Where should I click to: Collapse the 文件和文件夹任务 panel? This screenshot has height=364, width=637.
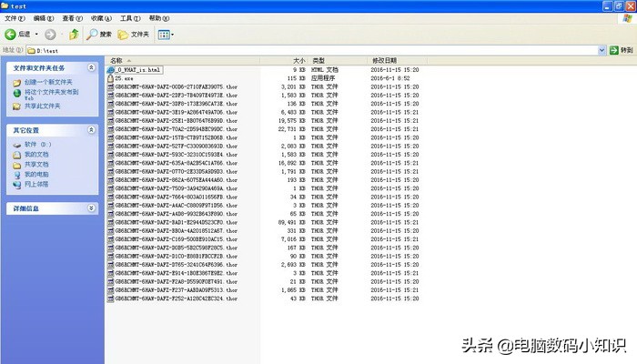coord(91,68)
